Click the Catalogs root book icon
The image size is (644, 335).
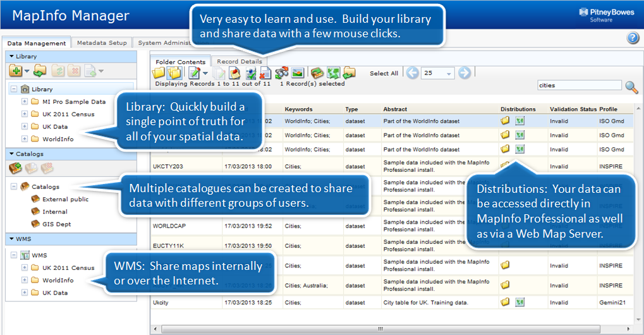(x=25, y=186)
